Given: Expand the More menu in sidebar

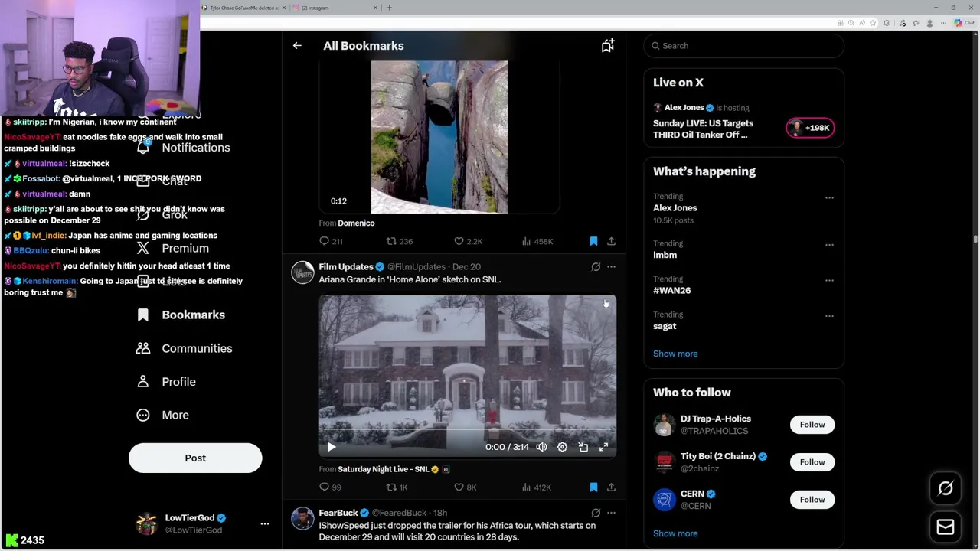Looking at the screenshot, I should (x=162, y=415).
